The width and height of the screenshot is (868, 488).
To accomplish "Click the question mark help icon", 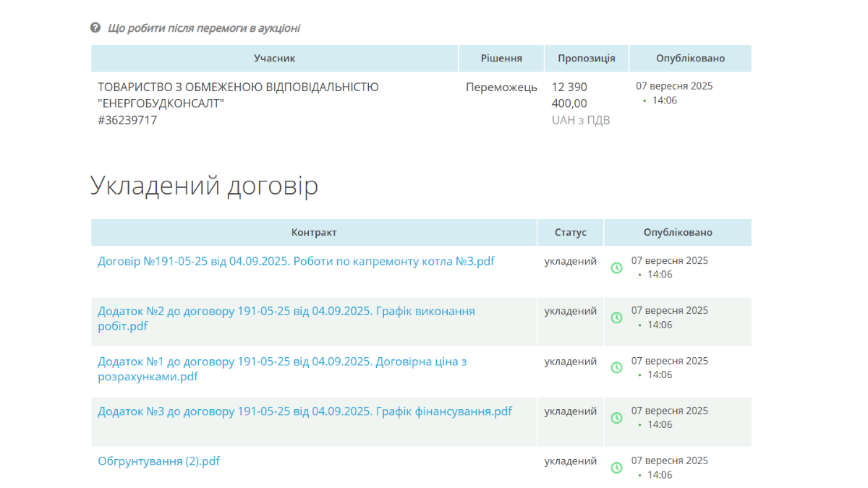I will point(95,28).
